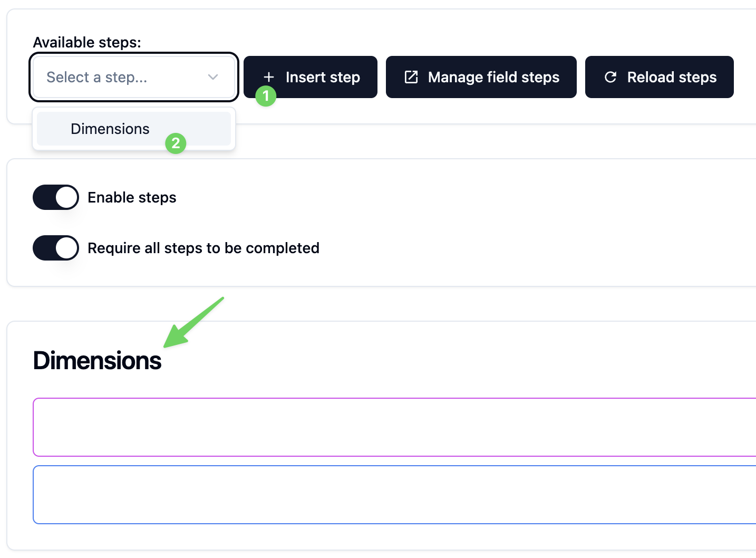Choose Dimensions from the dropdown list
The height and width of the screenshot is (558, 756).
(110, 129)
